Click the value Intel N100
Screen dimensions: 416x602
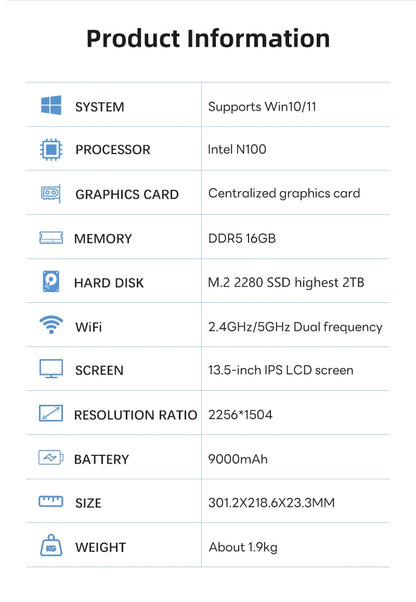(237, 149)
